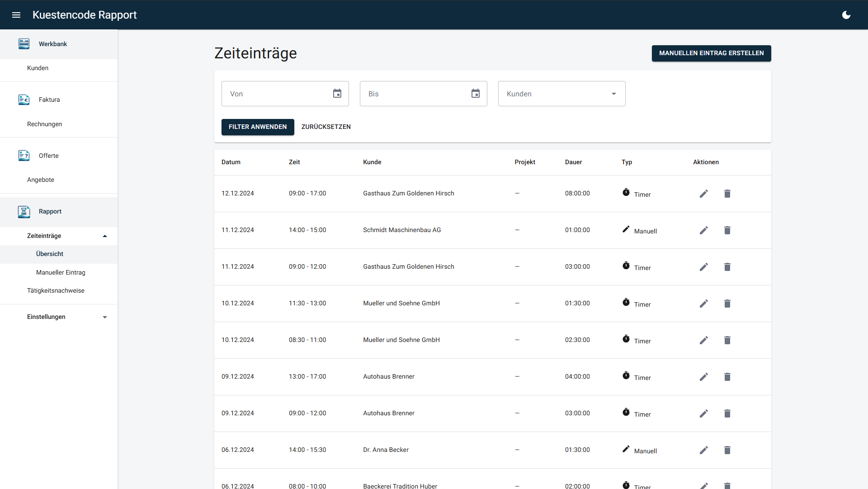The image size is (868, 489).
Task: Go to Manueller Eintrag page
Action: coord(61,272)
